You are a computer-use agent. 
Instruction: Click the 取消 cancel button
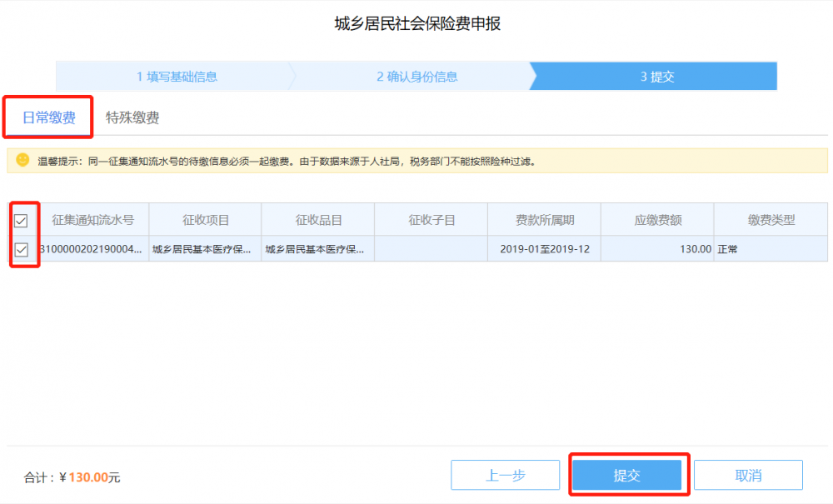click(x=748, y=475)
